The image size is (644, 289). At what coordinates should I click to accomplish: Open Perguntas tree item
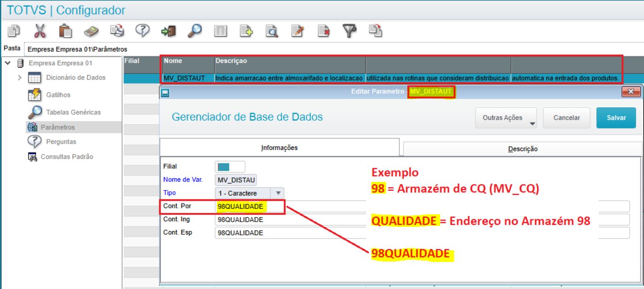61,141
